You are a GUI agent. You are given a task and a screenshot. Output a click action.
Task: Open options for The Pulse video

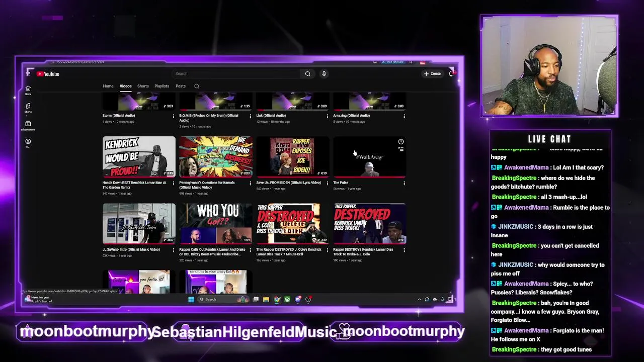[404, 184]
